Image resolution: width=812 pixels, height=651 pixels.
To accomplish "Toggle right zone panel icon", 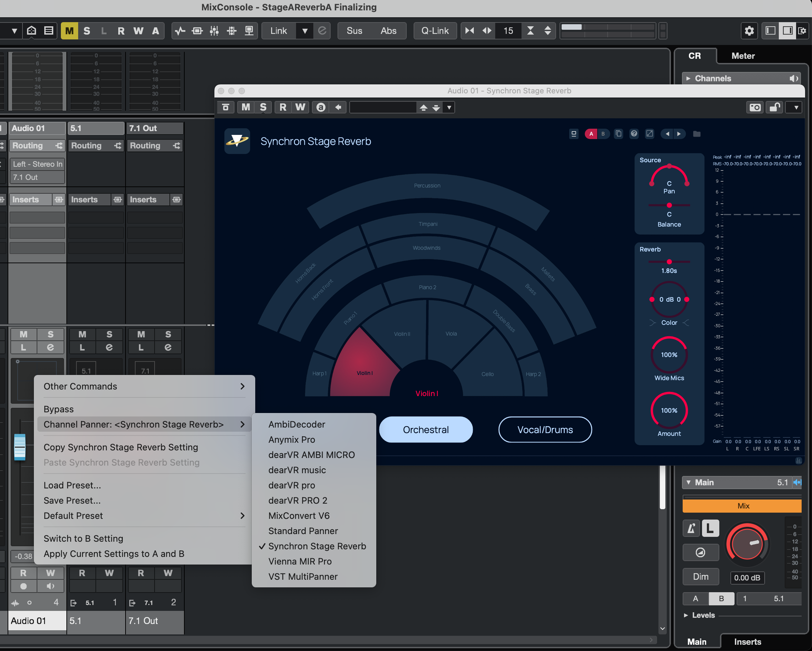I will pyautogui.click(x=787, y=31).
